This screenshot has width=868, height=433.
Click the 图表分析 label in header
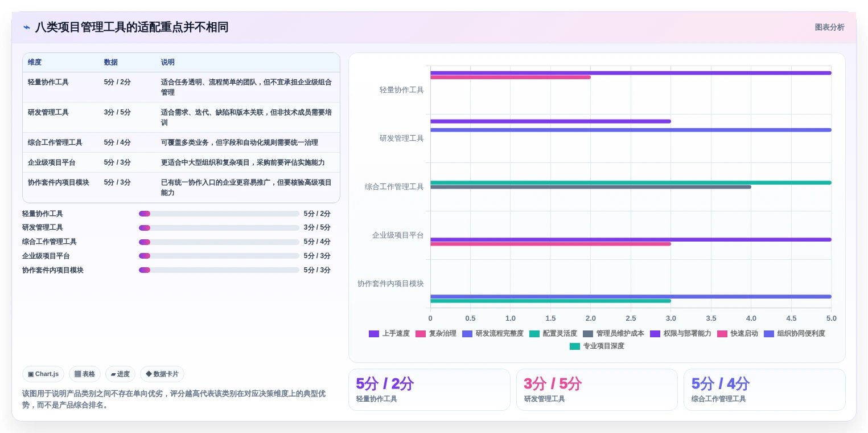tap(829, 27)
